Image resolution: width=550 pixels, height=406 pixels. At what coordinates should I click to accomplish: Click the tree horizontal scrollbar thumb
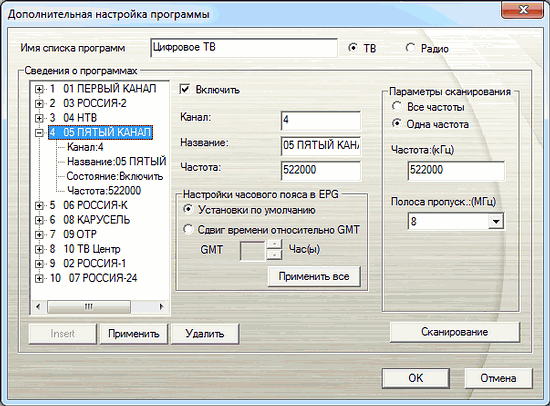[89, 307]
